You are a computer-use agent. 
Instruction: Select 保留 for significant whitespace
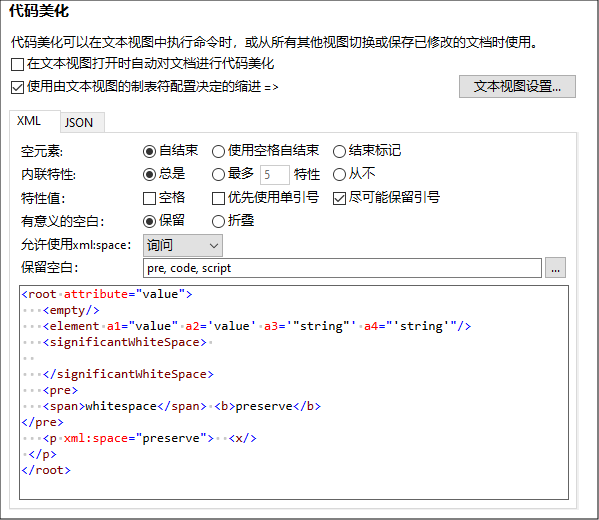[149, 221]
